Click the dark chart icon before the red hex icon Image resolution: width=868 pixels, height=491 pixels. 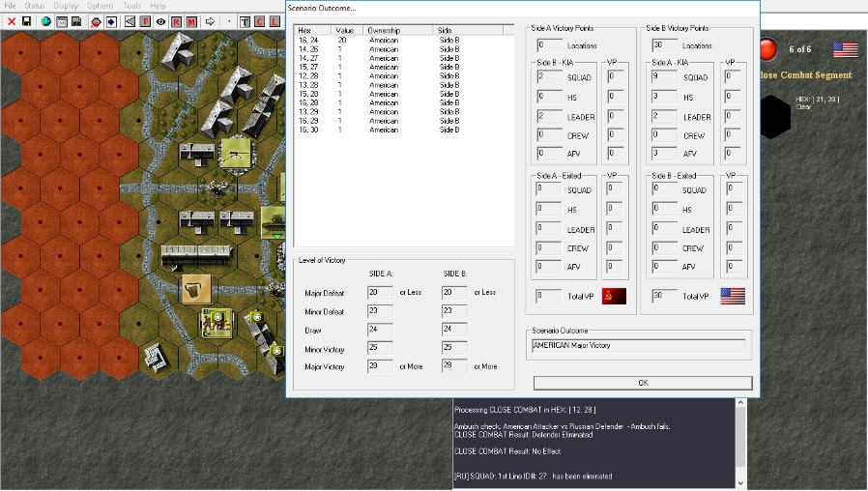click(x=76, y=21)
